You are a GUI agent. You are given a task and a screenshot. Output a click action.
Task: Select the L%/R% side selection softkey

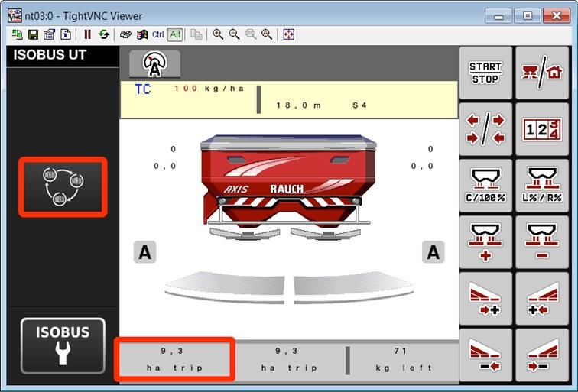pyautogui.click(x=541, y=186)
